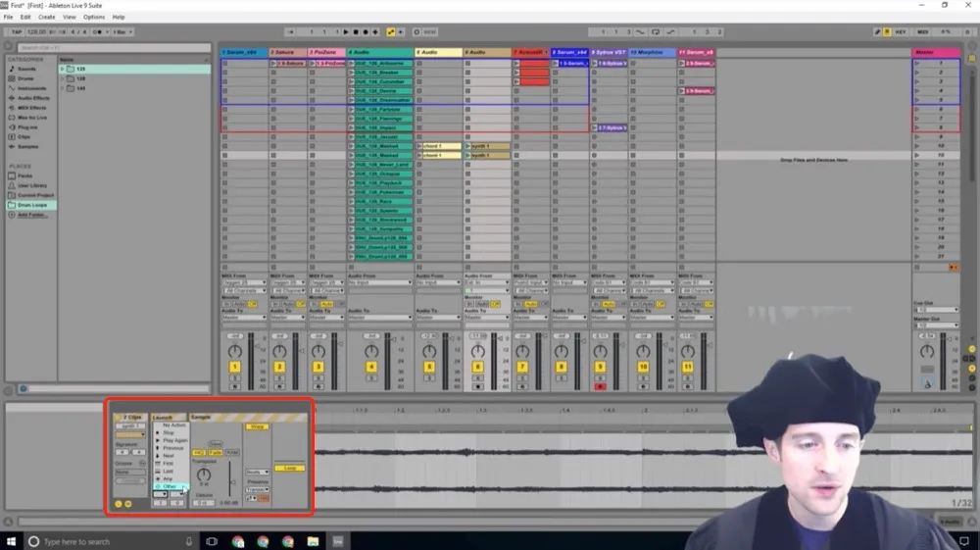Select Clips category in browser
The image size is (980, 550).
tap(24, 137)
